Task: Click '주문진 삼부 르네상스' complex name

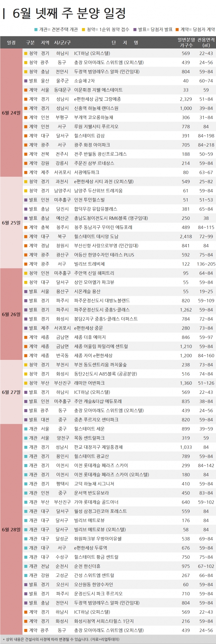Action: (x=94, y=163)
